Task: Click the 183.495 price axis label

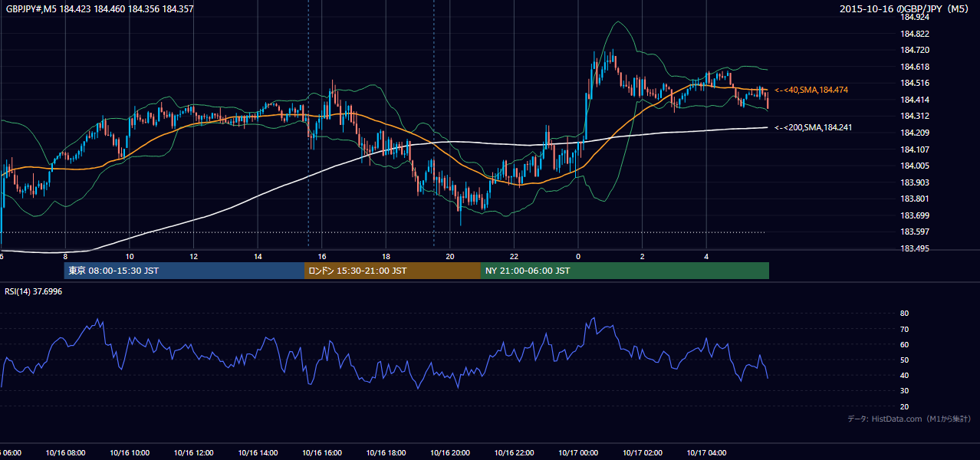Action: point(915,248)
